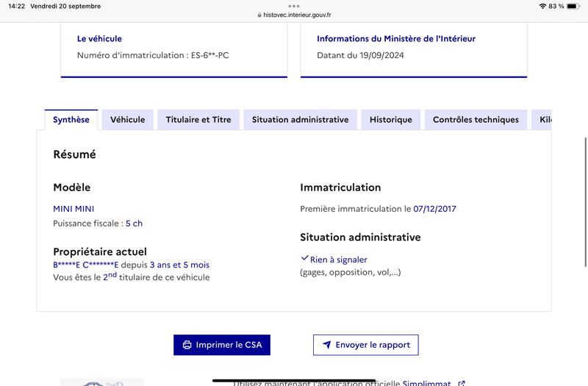Image resolution: width=588 pixels, height=386 pixels.
Task: Click the page vertical scrollbar
Action: click(x=585, y=203)
